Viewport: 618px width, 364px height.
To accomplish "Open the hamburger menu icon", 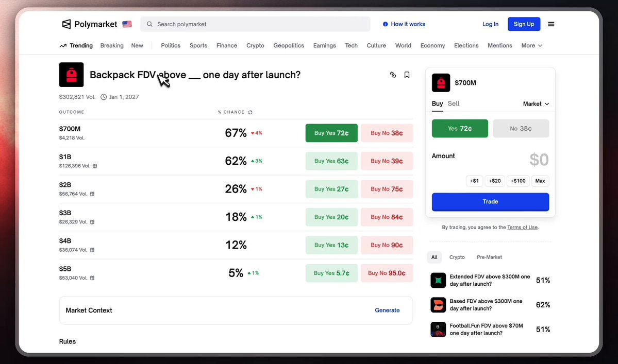I will 551,24.
